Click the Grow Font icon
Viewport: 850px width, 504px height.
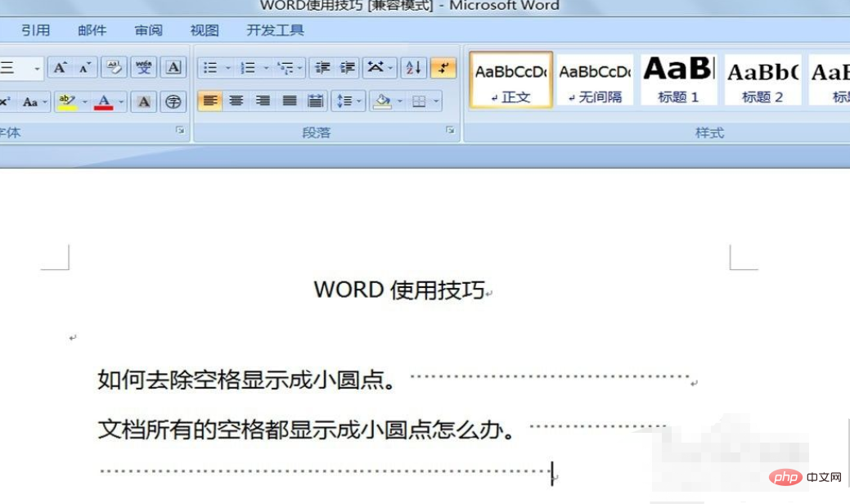coord(60,68)
